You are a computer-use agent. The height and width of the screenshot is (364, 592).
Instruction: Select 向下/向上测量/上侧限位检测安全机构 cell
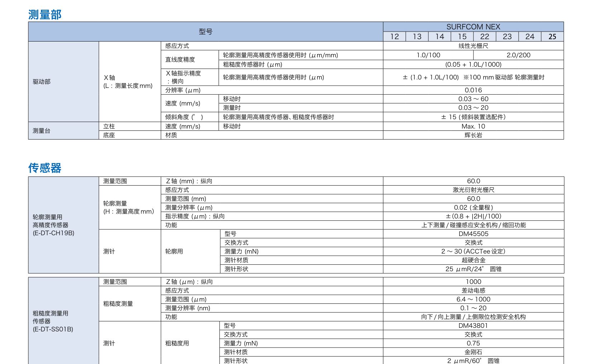tap(473, 317)
